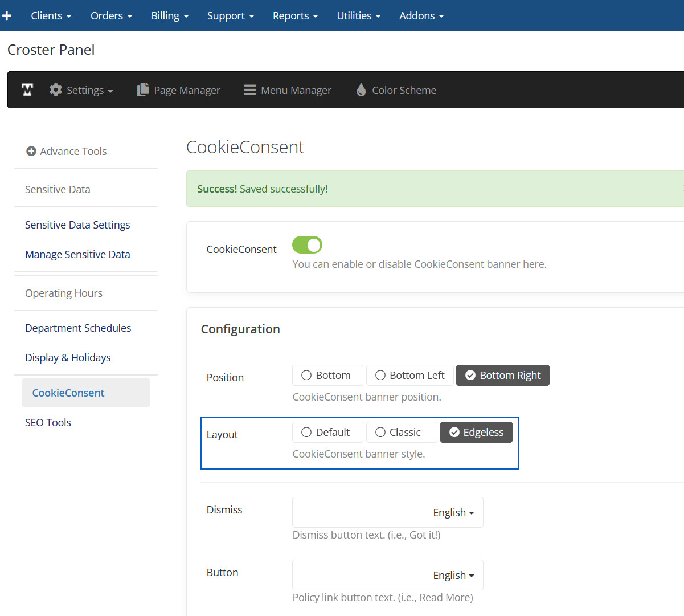Click the Advance Tools plus-circle icon
The height and width of the screenshot is (616, 684).
[x=31, y=152]
